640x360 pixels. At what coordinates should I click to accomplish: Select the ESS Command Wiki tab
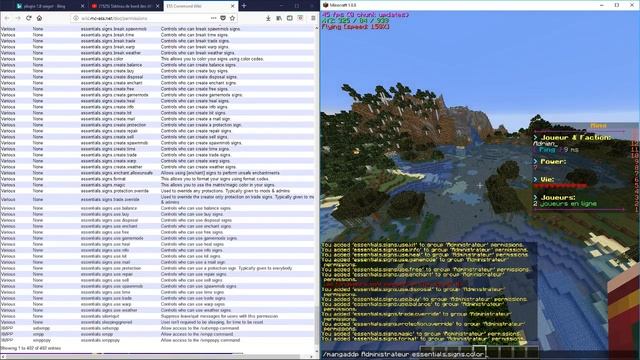pos(200,6)
